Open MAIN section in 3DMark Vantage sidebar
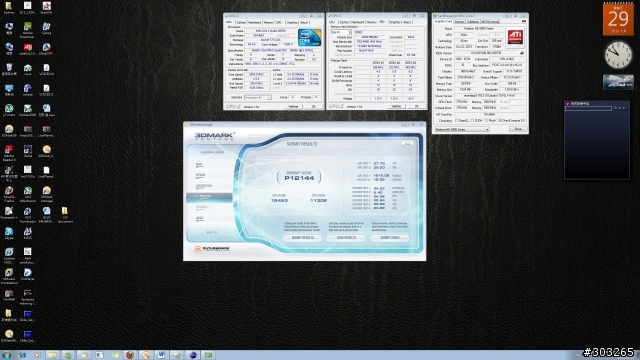The width and height of the screenshot is (640, 360). tap(209, 164)
